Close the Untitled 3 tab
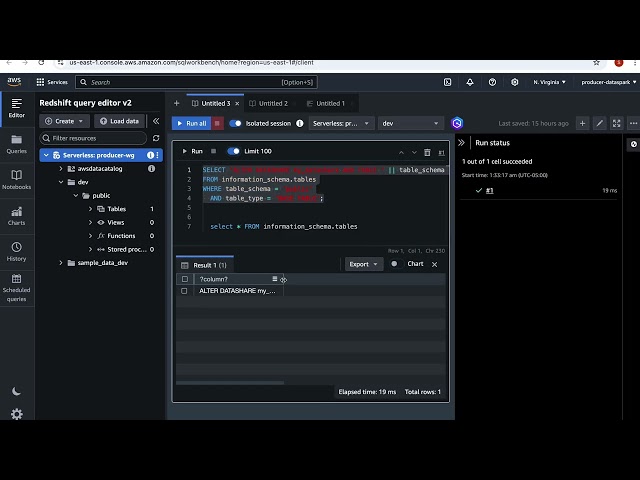This screenshot has width=640, height=480. click(237, 104)
